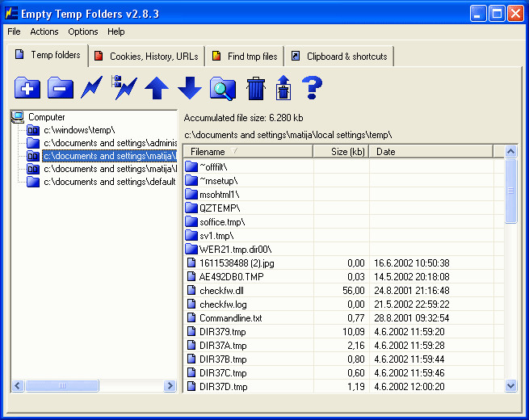Click the trash can with up arrow icon

pos(283,88)
